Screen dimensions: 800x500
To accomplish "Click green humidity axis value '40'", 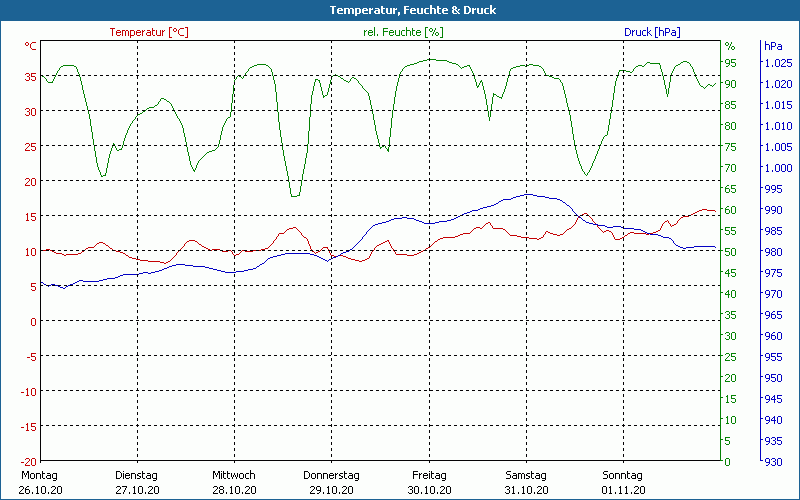I will click(x=731, y=294).
